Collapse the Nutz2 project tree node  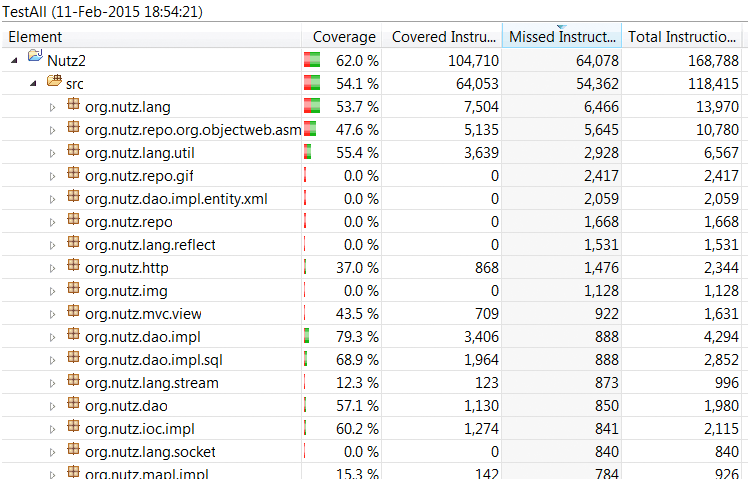pyautogui.click(x=15, y=60)
